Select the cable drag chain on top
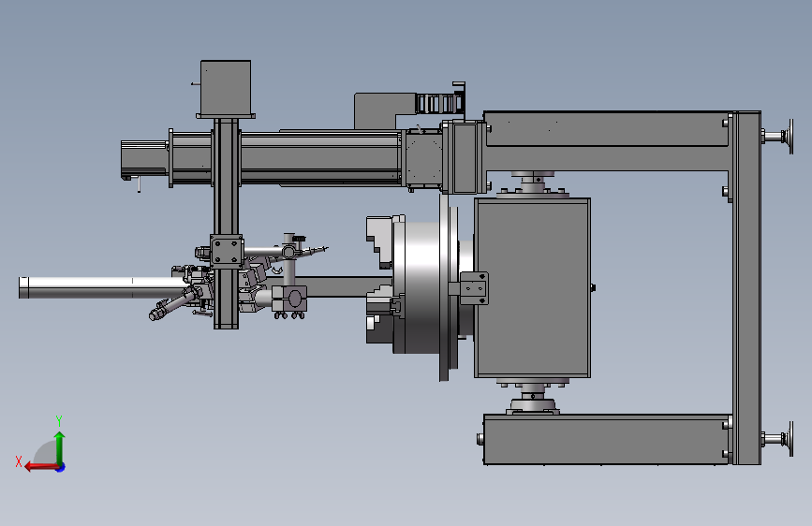 point(439,103)
